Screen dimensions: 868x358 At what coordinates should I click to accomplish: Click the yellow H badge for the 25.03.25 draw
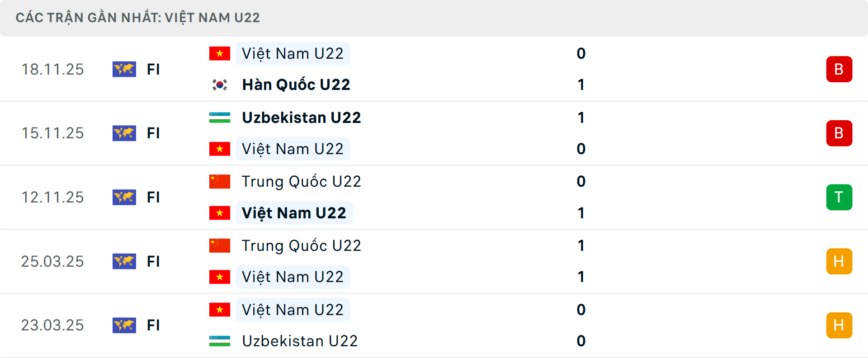(839, 261)
